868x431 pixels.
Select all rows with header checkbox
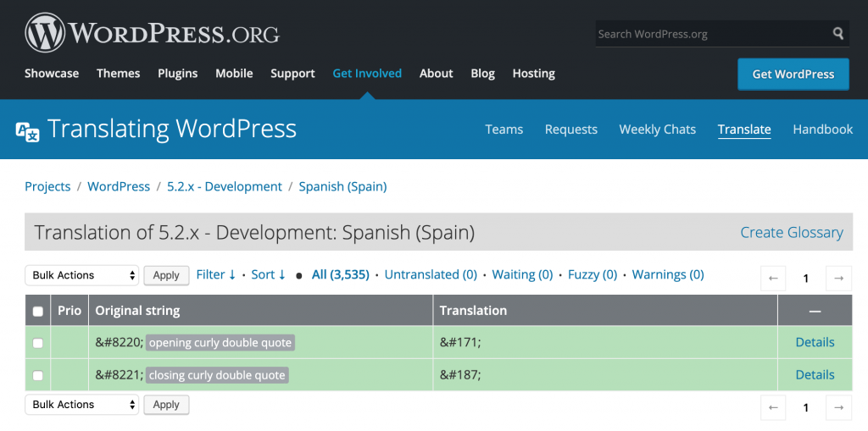(37, 312)
